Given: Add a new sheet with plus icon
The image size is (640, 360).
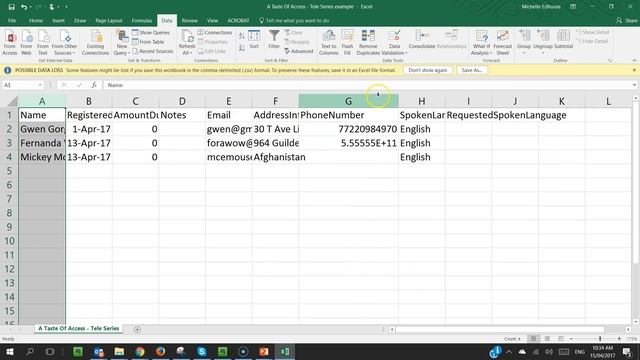Looking at the screenshot, I should 137,329.
